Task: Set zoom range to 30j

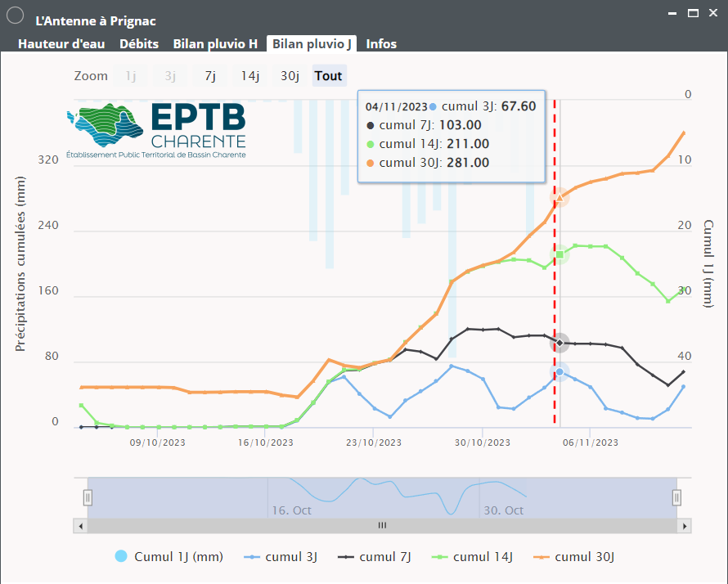Action: (x=290, y=76)
